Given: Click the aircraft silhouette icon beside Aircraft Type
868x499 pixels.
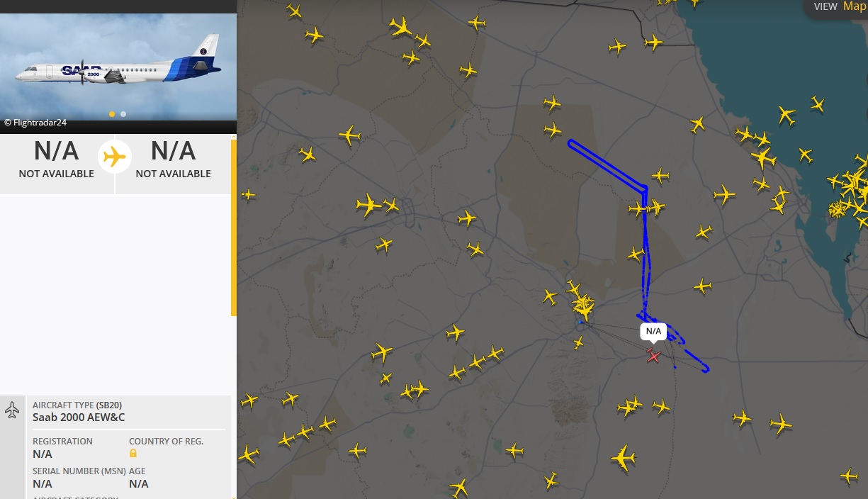Looking at the screenshot, I should click(12, 410).
